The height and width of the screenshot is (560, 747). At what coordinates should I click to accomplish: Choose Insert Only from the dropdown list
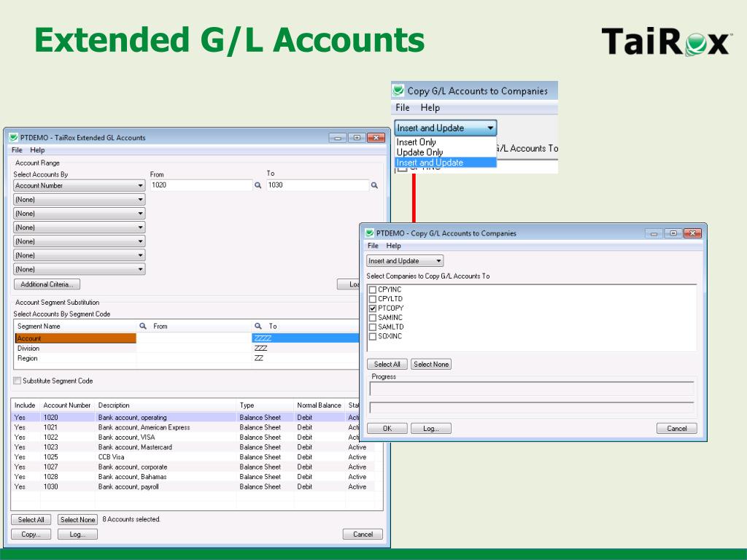416,142
